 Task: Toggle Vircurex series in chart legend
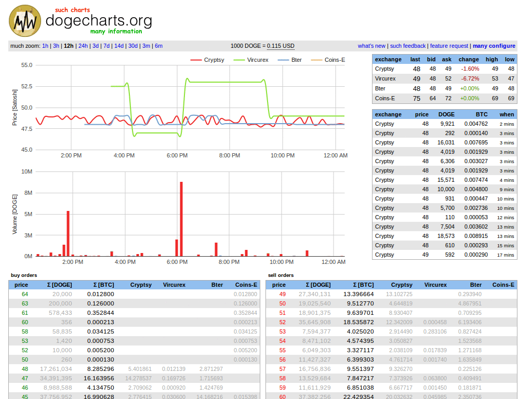251,60
